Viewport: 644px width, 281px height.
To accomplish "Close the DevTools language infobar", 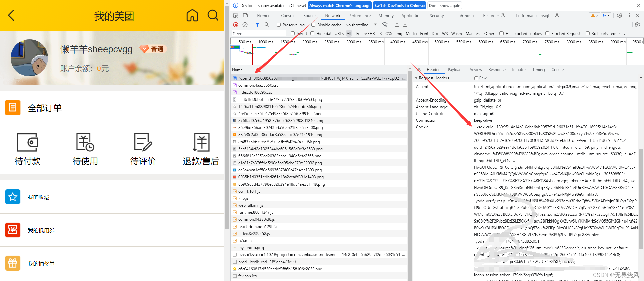I will point(638,5).
